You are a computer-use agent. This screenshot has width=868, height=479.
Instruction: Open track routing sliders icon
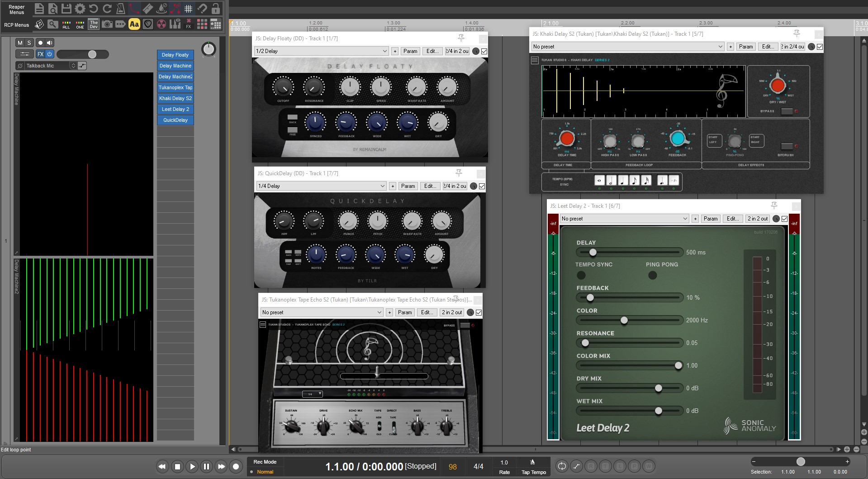pyautogui.click(x=25, y=54)
